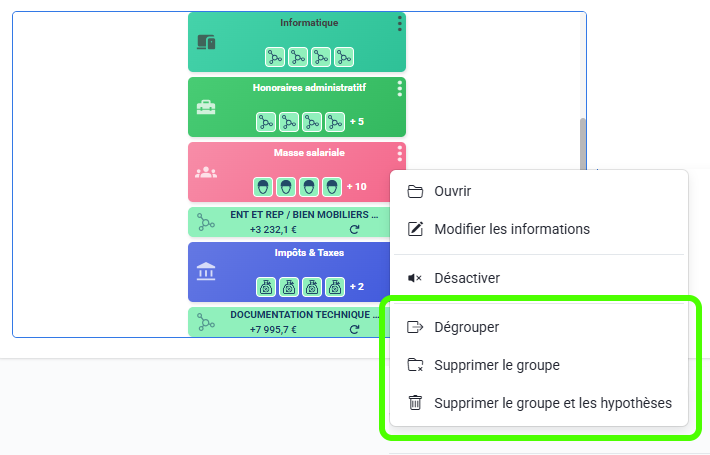Click Supprimer le groupe option
This screenshot has width=710, height=455.
pos(496,365)
